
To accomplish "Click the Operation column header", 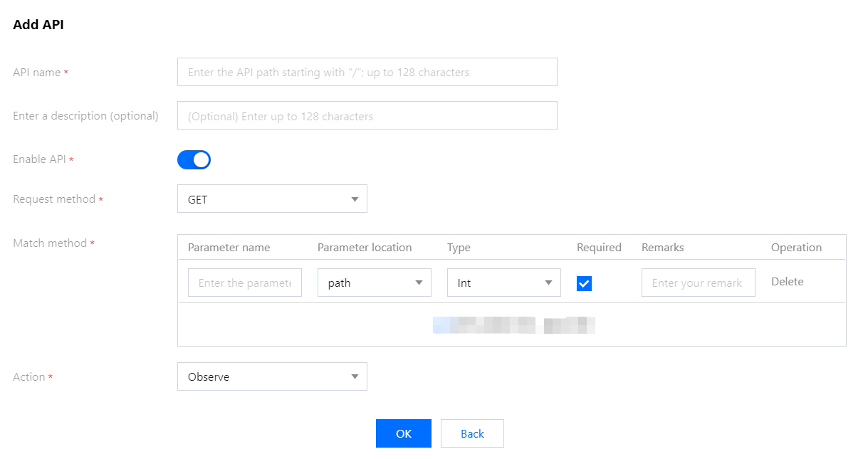I will (796, 248).
